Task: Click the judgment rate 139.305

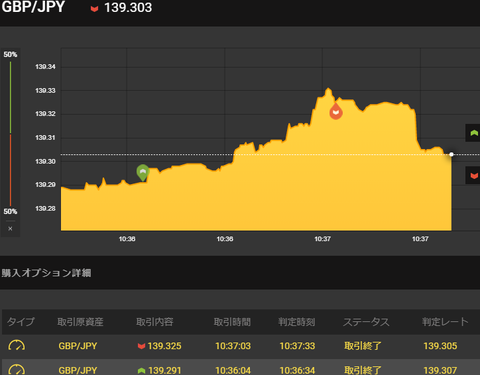Action: tap(440, 346)
